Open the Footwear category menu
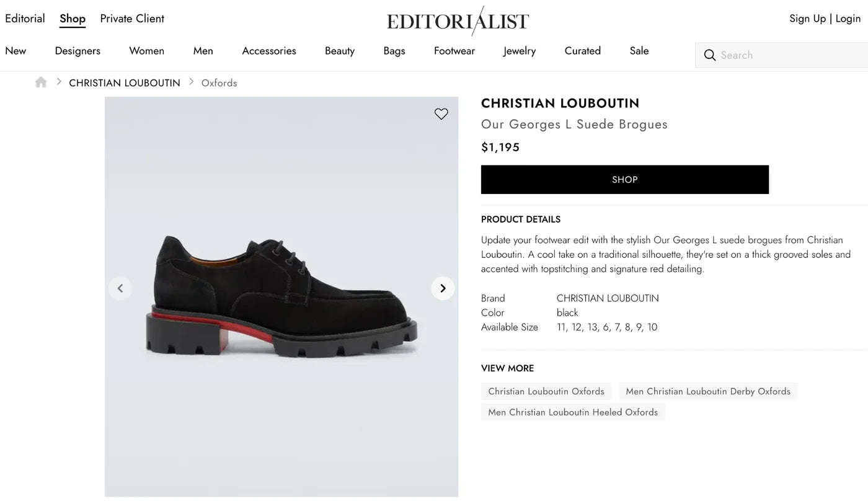The height and width of the screenshot is (501, 868). (x=454, y=51)
